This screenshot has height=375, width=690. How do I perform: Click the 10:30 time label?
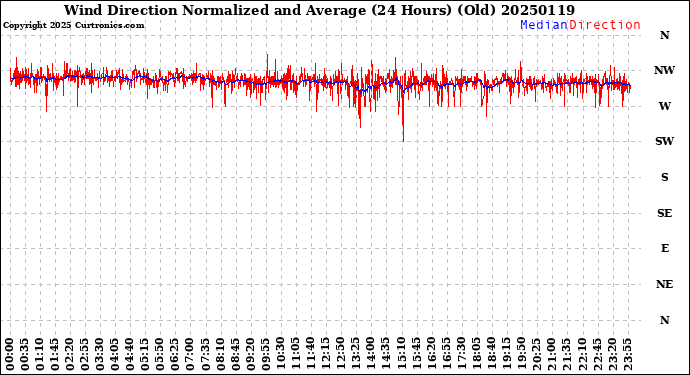[x=281, y=354]
